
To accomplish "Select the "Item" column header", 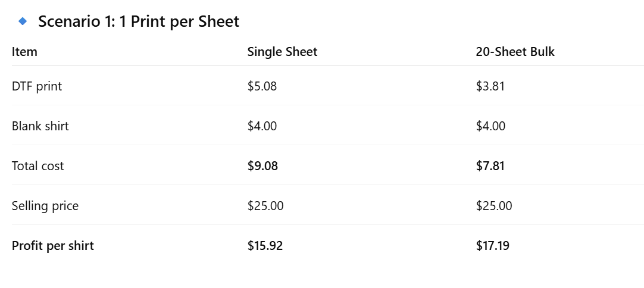I will 24,52.
